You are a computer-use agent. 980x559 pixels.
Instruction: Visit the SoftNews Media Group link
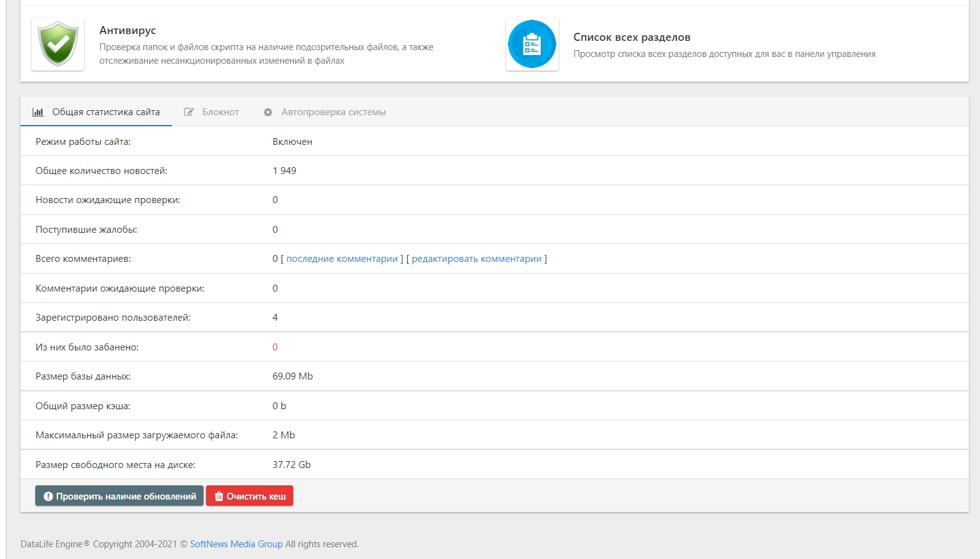click(x=236, y=544)
